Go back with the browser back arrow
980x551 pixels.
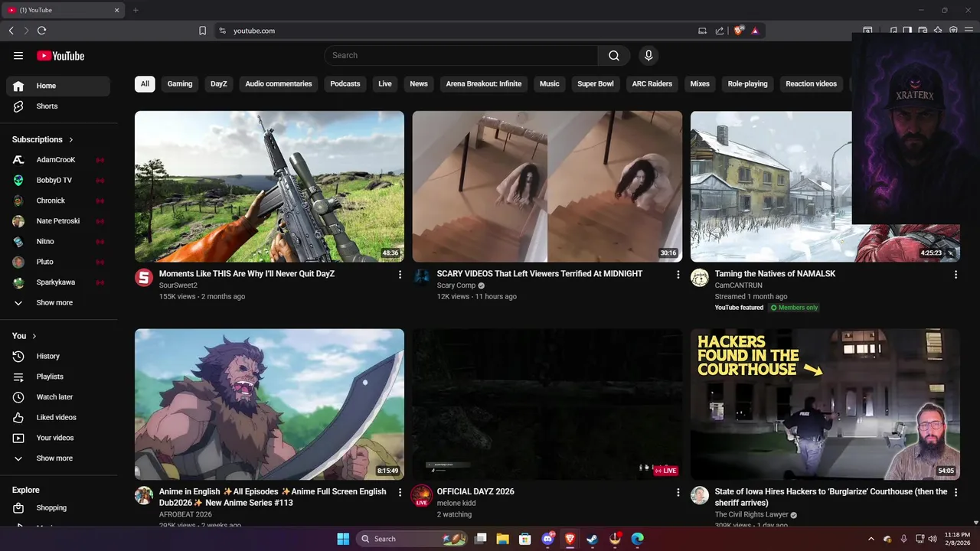coord(11,31)
